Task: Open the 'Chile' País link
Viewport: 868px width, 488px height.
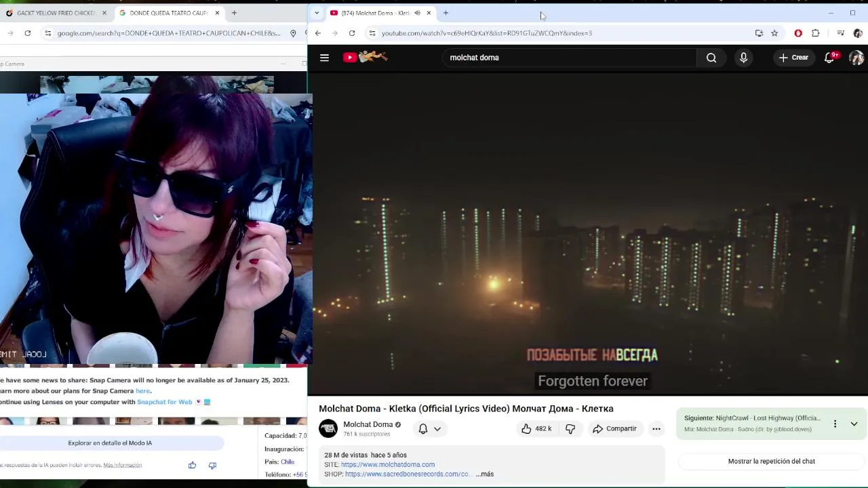Action: [288, 462]
